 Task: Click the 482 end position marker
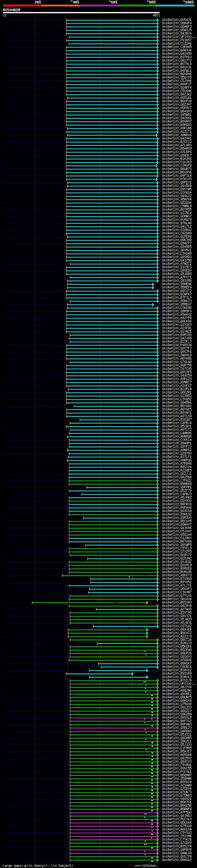pyautogui.click(x=155, y=15)
